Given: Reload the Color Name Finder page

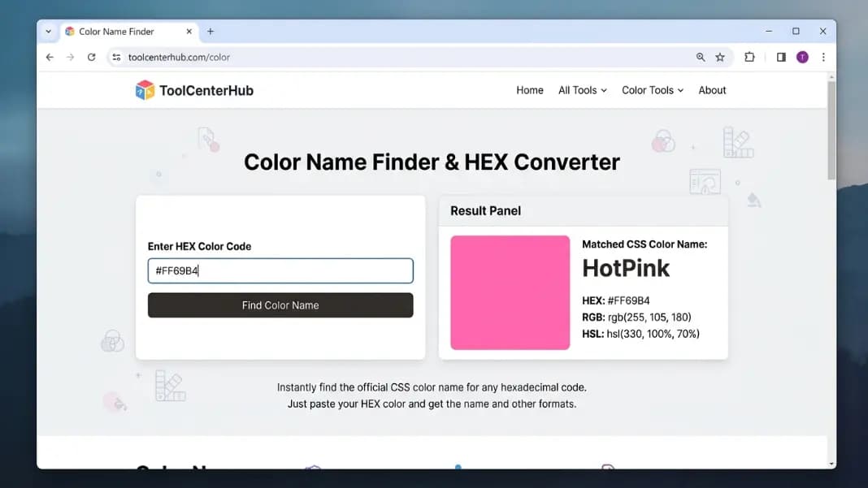Looking at the screenshot, I should tap(91, 57).
